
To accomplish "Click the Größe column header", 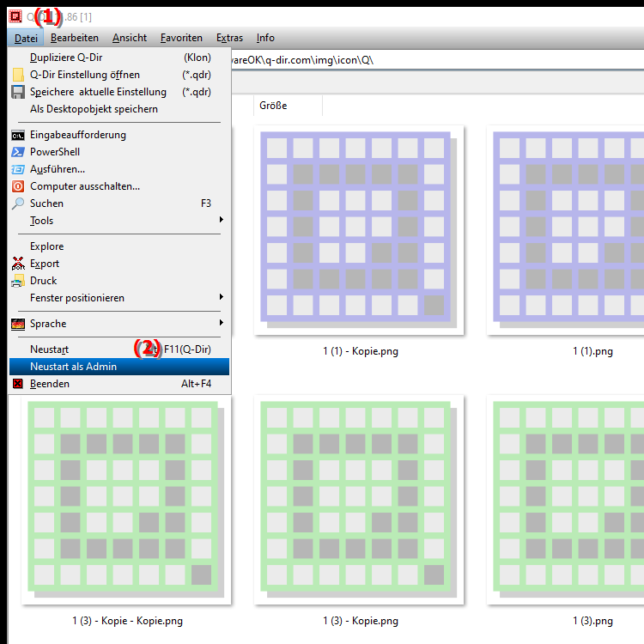I will tap(288, 106).
